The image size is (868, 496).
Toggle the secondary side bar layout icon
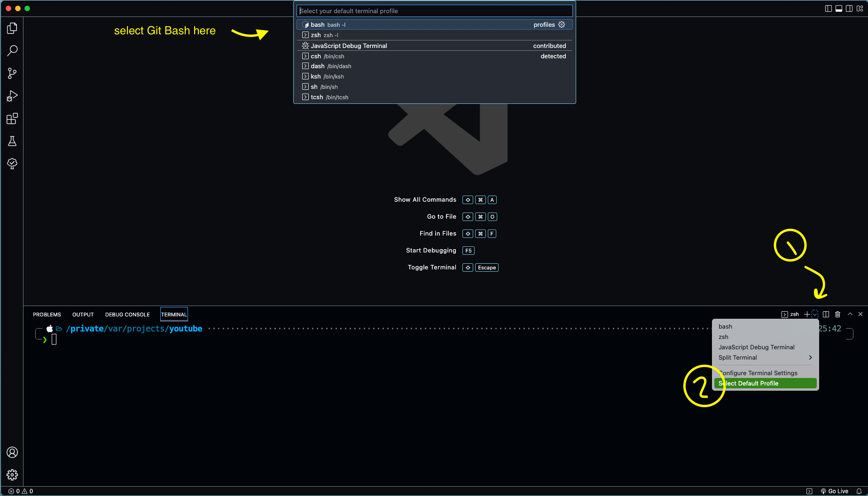point(849,8)
